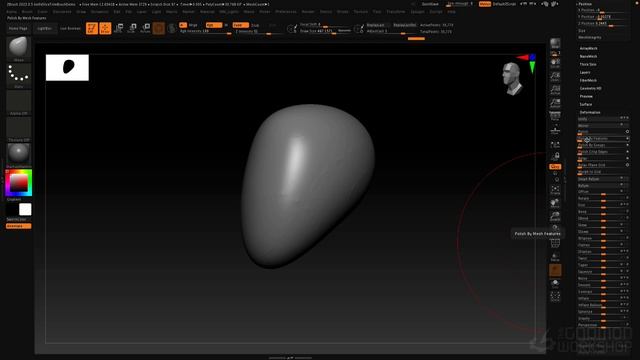The width and height of the screenshot is (640, 360).
Task: Toggle the Zsub sculpt mode button
Action: [255, 25]
